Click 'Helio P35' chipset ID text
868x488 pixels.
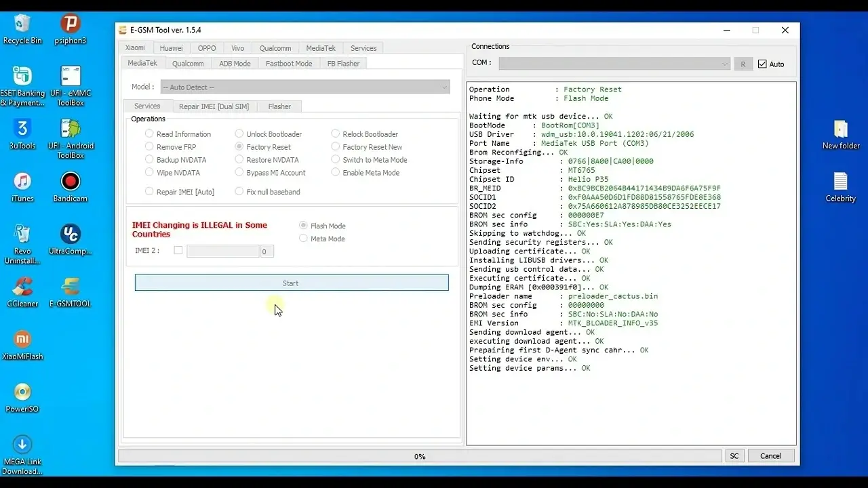point(587,180)
